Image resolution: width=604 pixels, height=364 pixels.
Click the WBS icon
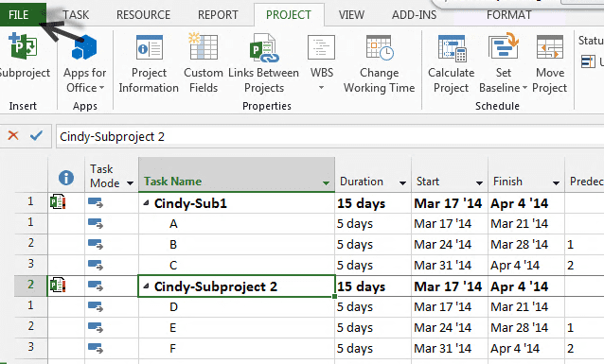tap(321, 47)
